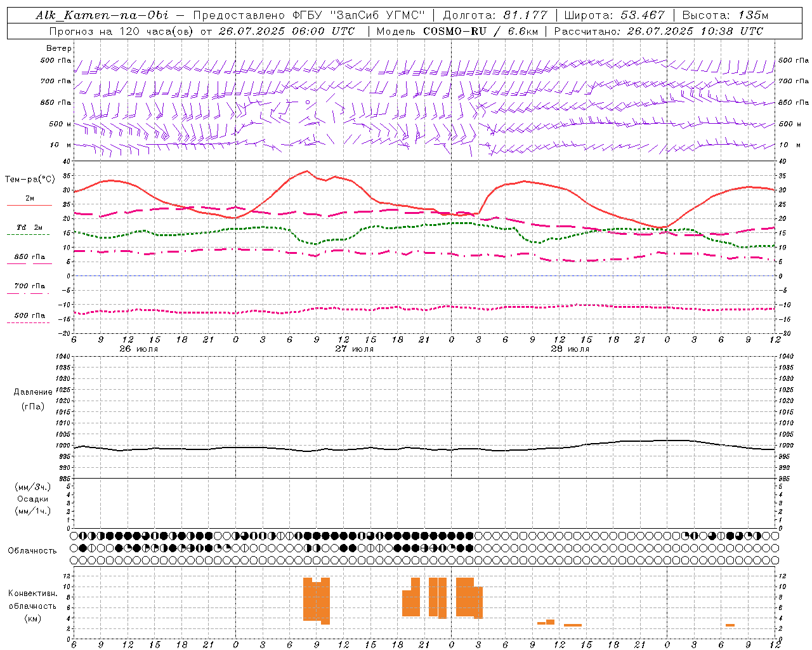Click the (мм/3ч.) precipitation unit label
This screenshot has width=812, height=650.
33,487
